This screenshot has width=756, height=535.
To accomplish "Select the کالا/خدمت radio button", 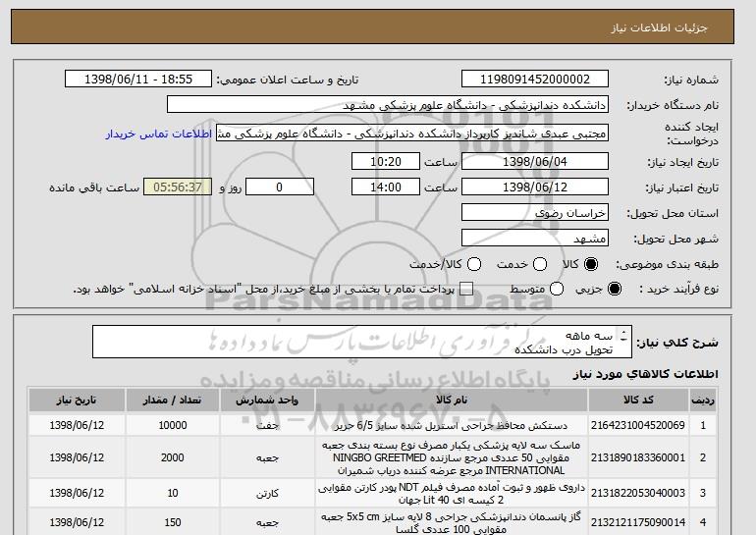I will tap(474, 264).
